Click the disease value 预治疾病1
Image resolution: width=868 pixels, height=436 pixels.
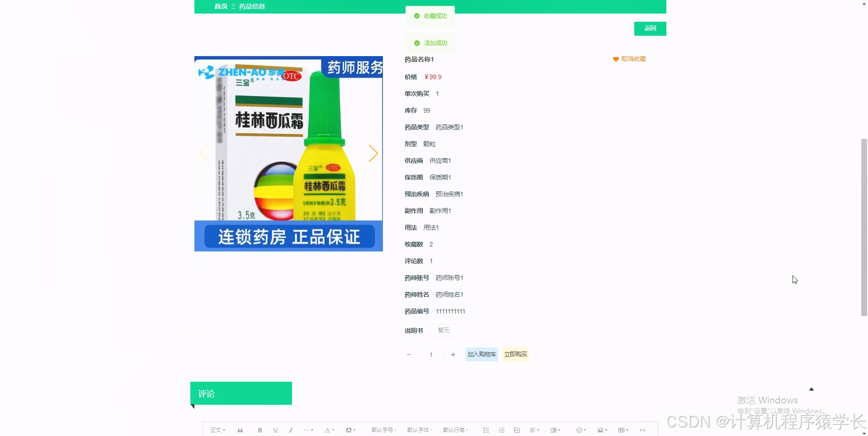(449, 194)
